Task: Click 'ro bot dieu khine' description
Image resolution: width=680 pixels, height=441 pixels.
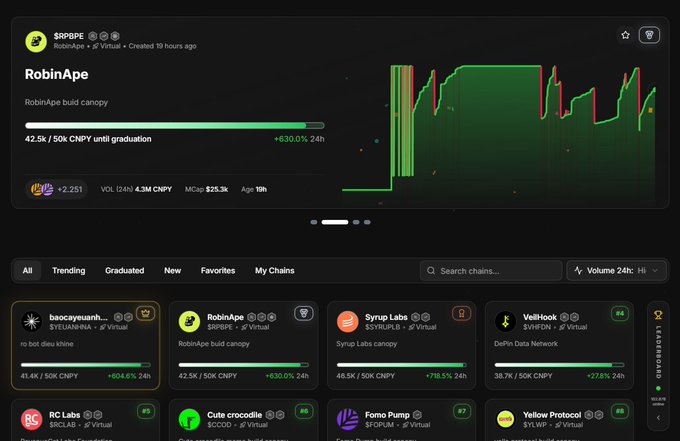Action: point(47,343)
